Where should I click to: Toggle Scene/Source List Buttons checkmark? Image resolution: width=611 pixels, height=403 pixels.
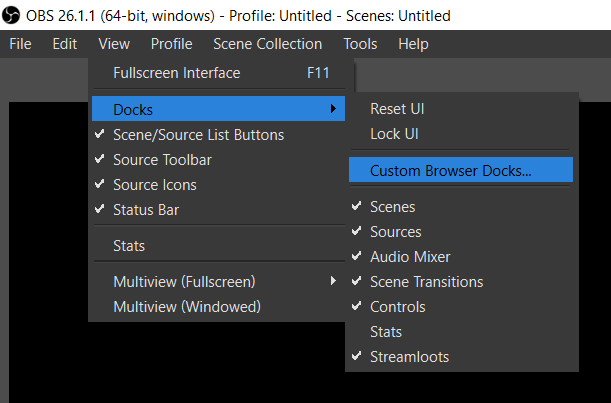click(198, 135)
